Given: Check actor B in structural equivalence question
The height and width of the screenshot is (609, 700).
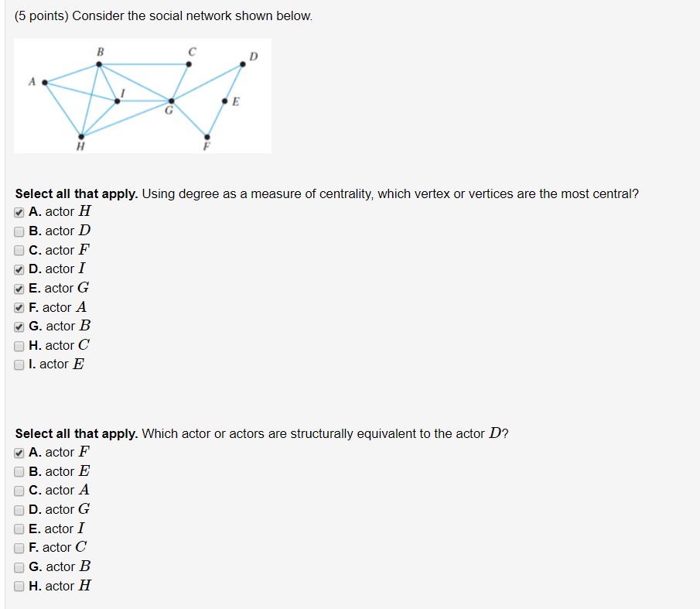Looking at the screenshot, I should (x=19, y=567).
